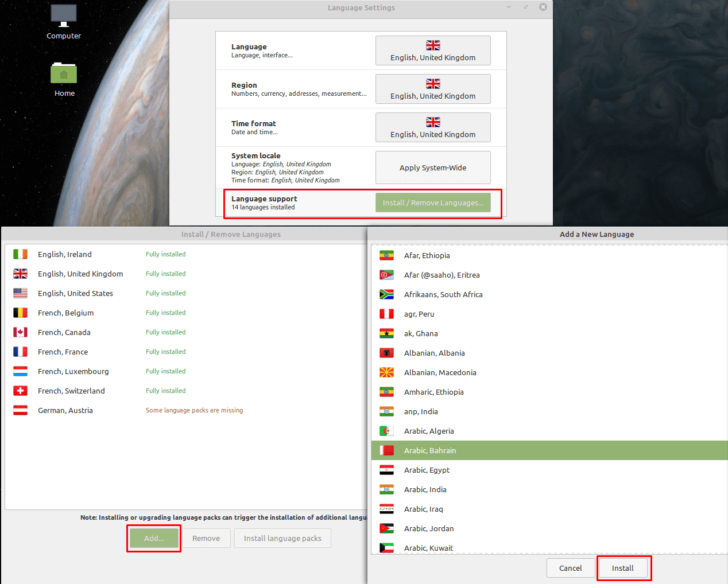Click the Algeria flag icon
Viewport: 728px width, 584px height.
pos(387,431)
